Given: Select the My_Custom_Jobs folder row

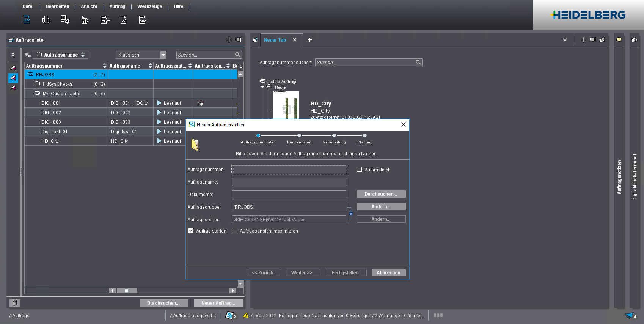Looking at the screenshot, I should tap(131, 93).
